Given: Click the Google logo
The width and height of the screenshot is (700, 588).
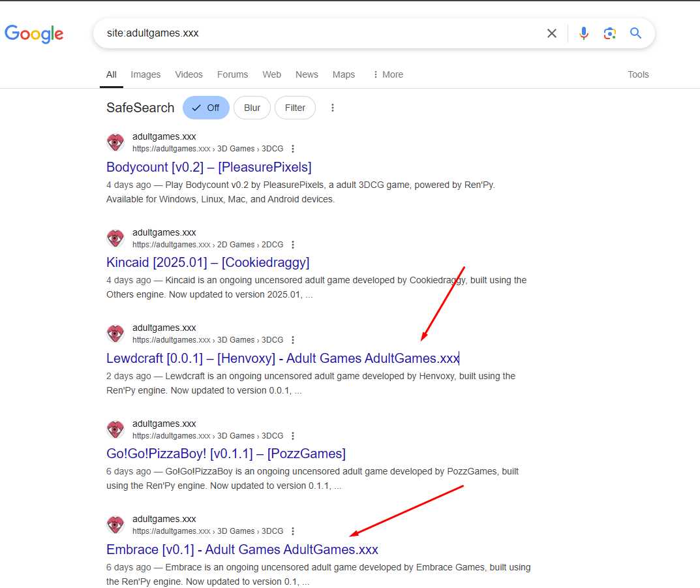Looking at the screenshot, I should click(34, 34).
